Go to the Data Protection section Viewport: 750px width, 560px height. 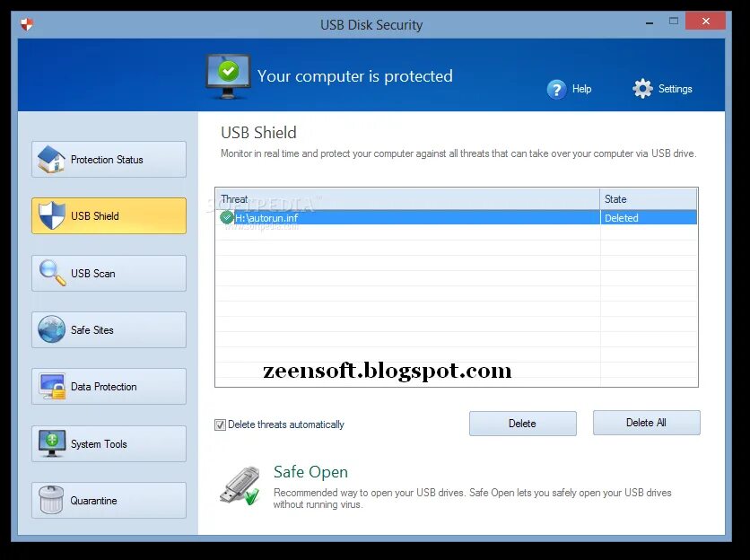[x=109, y=386]
